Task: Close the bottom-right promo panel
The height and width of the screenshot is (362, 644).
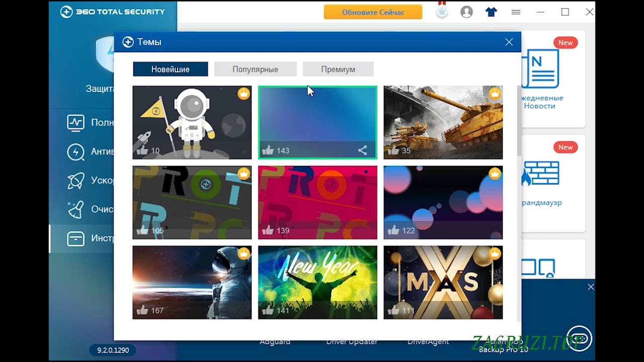Action: [591, 287]
